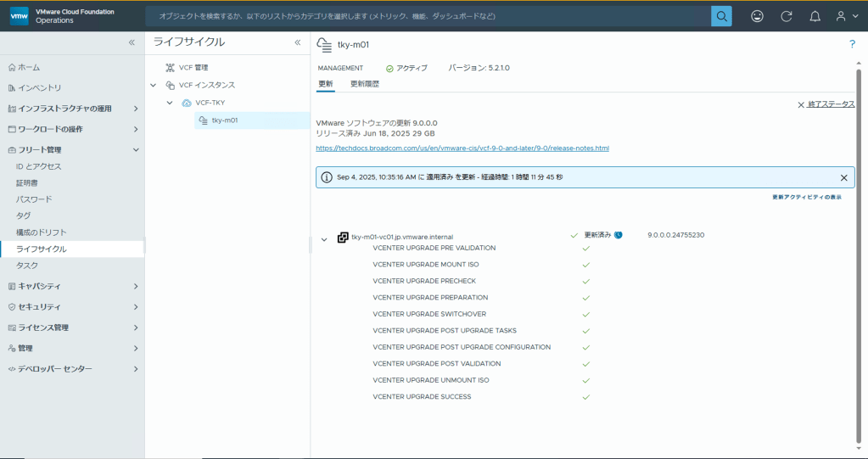Click the VCF 管理 icon

[170, 68]
